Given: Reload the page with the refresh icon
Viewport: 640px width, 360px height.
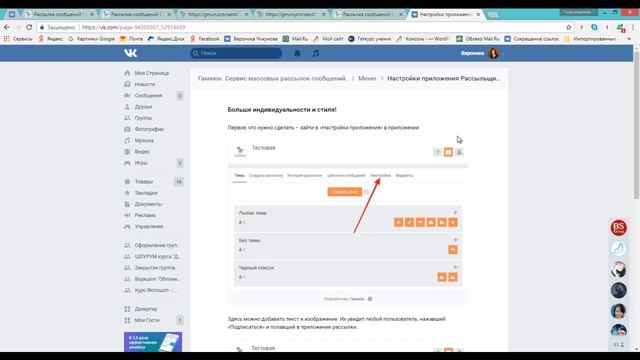Looking at the screenshot, I should pos(29,27).
